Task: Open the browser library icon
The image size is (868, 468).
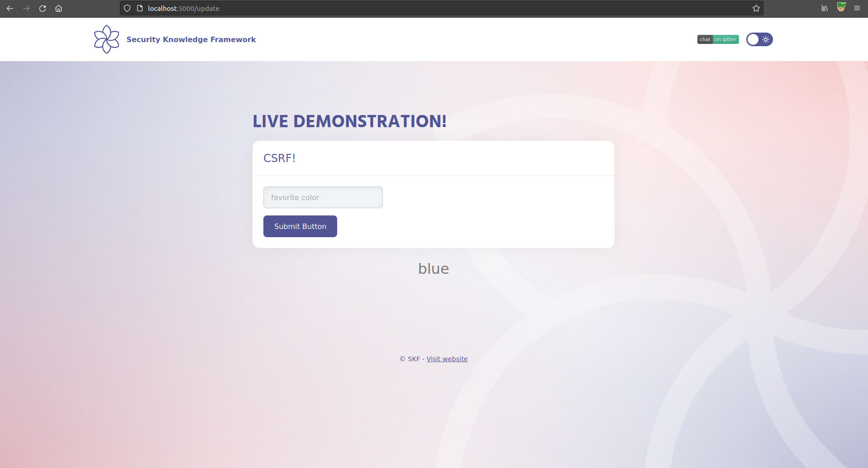Action: pyautogui.click(x=825, y=9)
